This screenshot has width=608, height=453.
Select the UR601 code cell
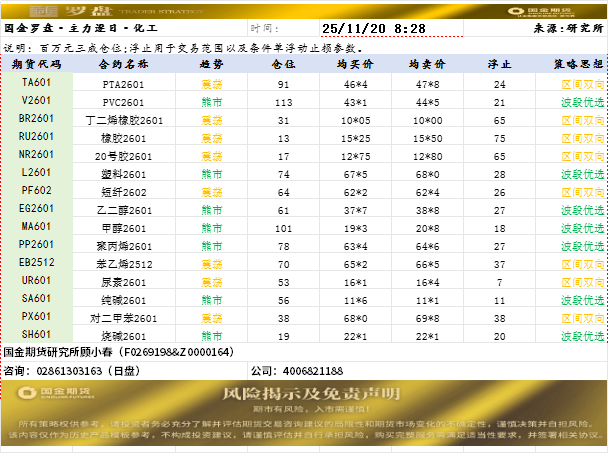(36, 280)
